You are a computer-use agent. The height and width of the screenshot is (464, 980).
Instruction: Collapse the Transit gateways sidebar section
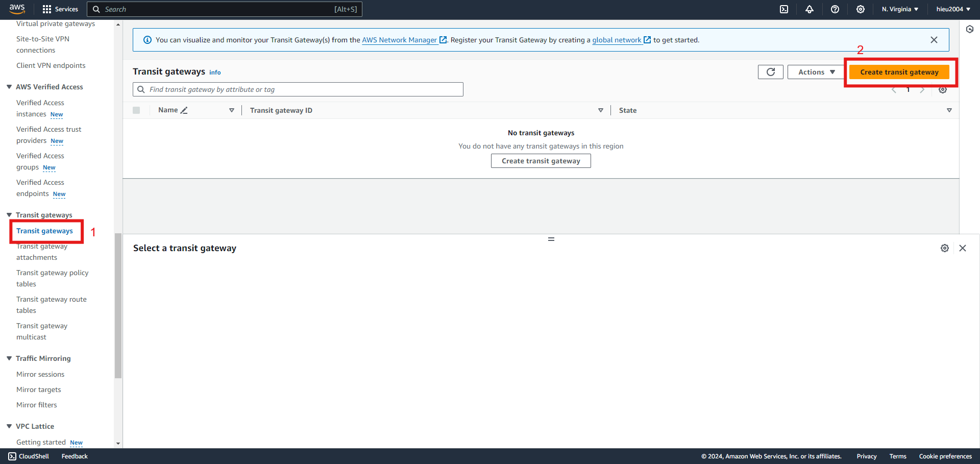point(9,215)
